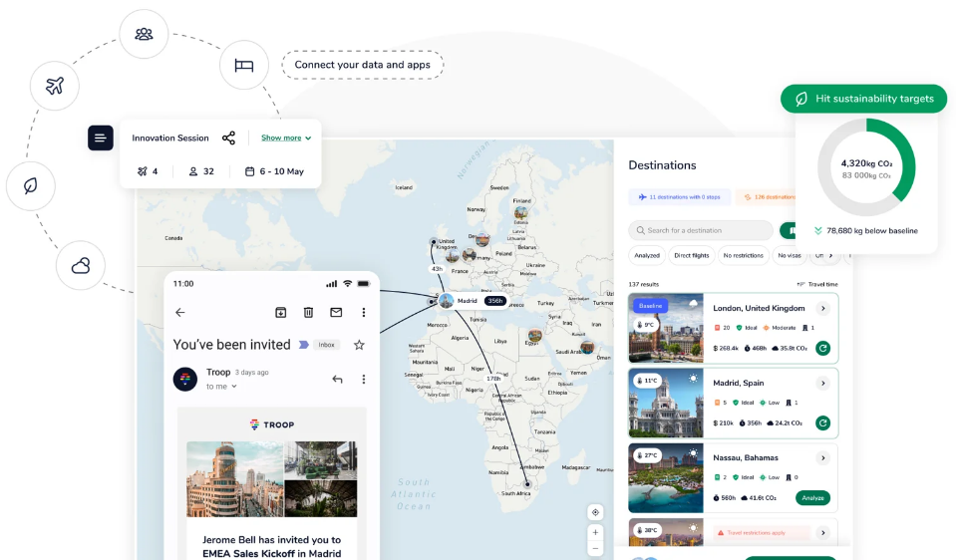Image resolution: width=956 pixels, height=560 pixels.
Task: Open the dark hamburger menu button
Action: [x=100, y=138]
